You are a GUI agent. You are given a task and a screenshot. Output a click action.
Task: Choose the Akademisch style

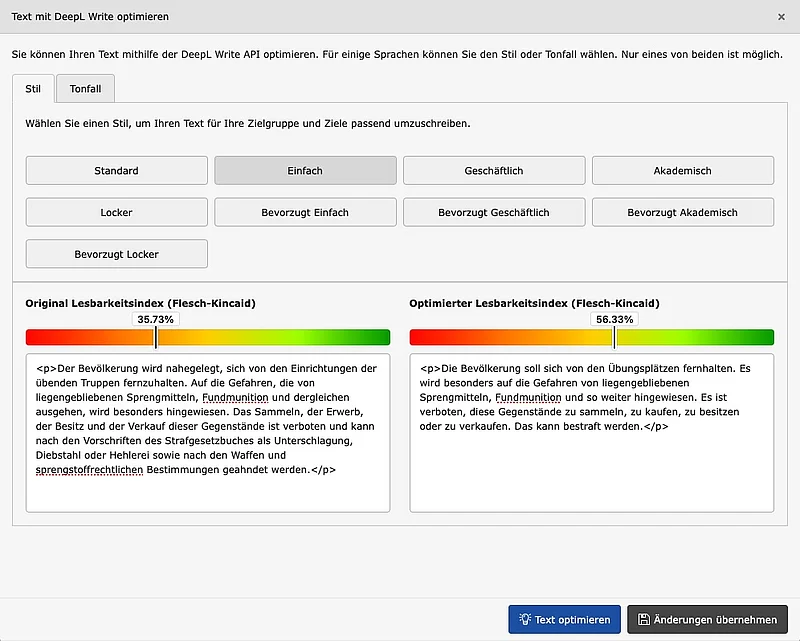pos(683,170)
